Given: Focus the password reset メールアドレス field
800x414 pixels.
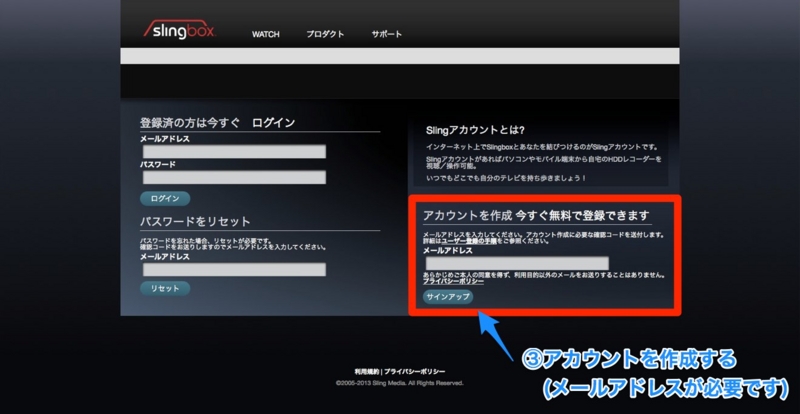Looking at the screenshot, I should (x=234, y=270).
